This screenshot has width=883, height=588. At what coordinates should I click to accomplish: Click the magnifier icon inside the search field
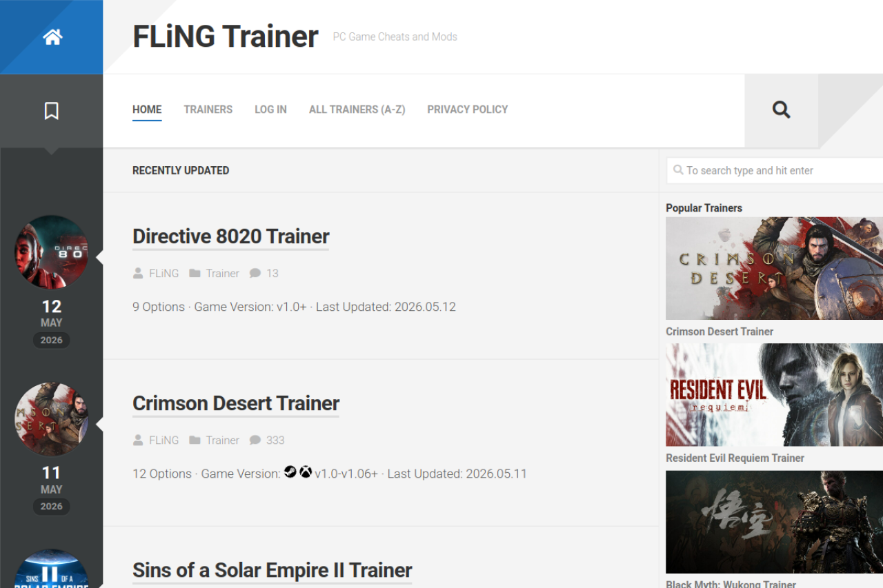point(678,170)
